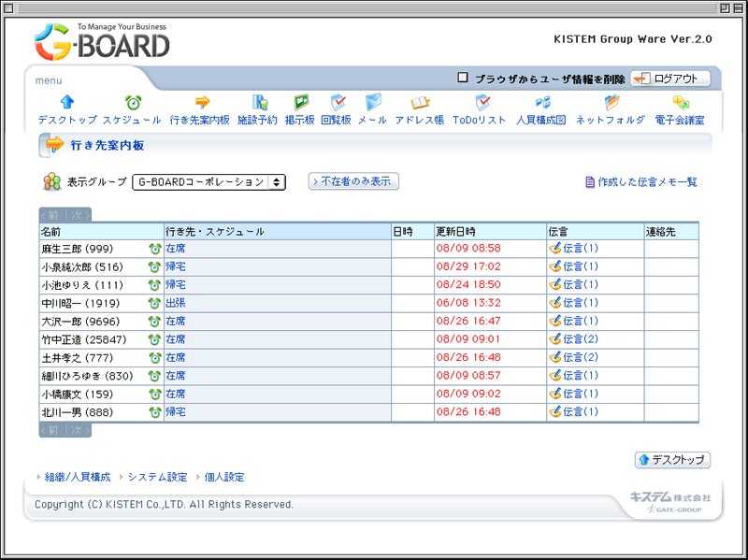Click 前 pager above the table
748x560 pixels.
[52, 215]
